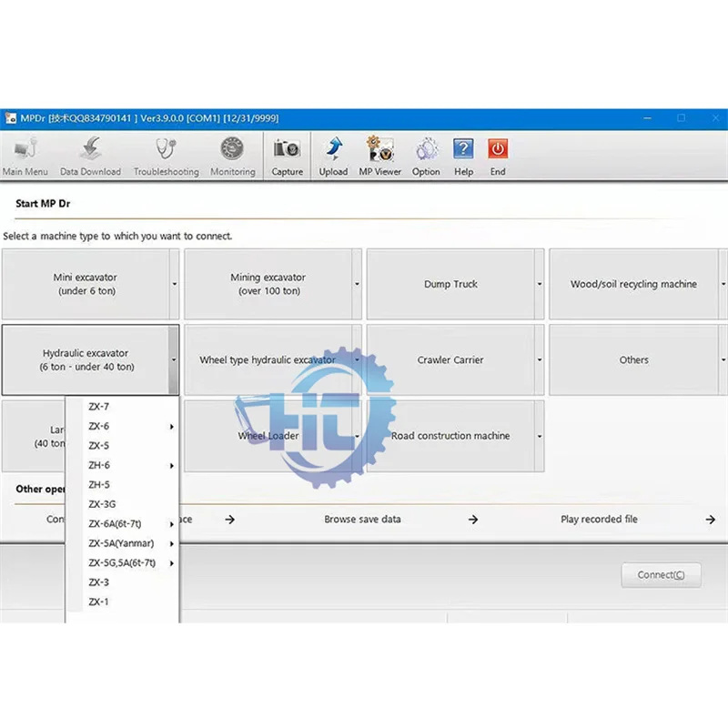Select ZH-5 menu entry
This screenshot has width=728, height=728.
(122, 485)
